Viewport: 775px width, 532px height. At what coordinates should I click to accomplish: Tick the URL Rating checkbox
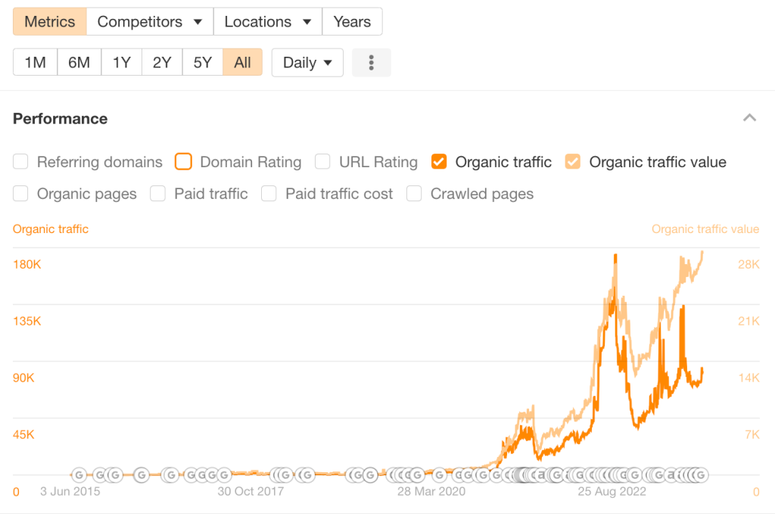click(x=322, y=161)
